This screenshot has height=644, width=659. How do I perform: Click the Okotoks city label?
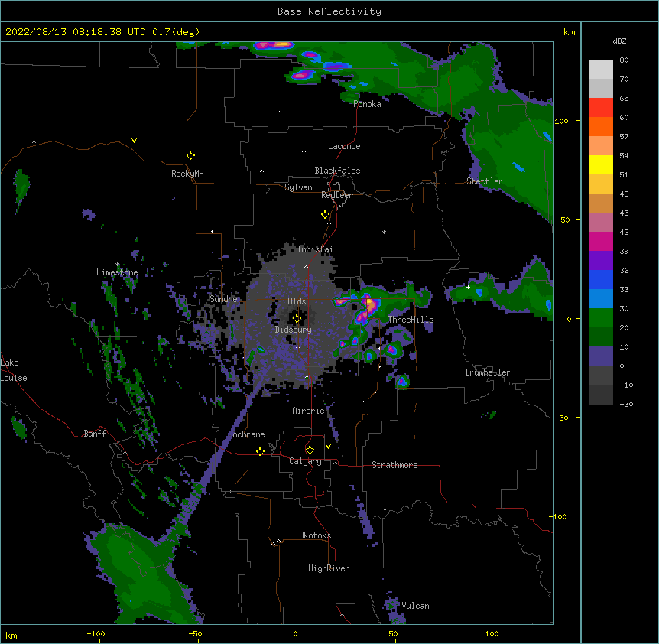[x=315, y=535]
